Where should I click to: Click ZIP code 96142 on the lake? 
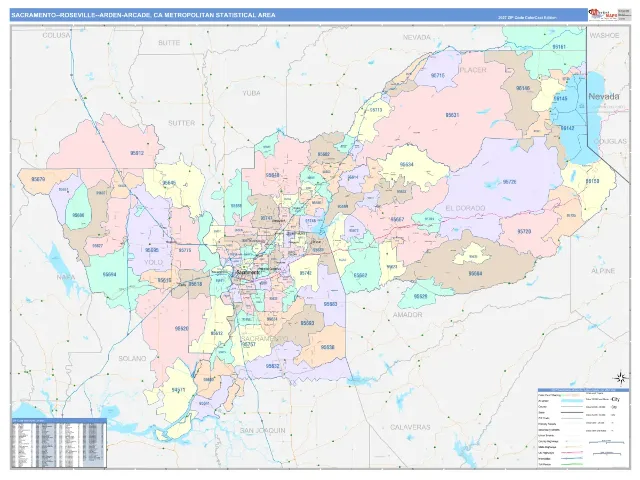click(x=567, y=128)
